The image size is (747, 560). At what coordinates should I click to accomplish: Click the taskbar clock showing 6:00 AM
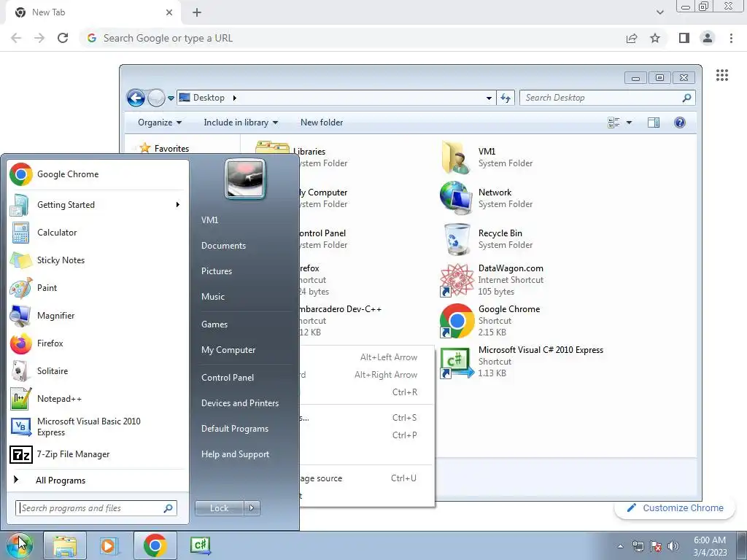pyautogui.click(x=710, y=546)
